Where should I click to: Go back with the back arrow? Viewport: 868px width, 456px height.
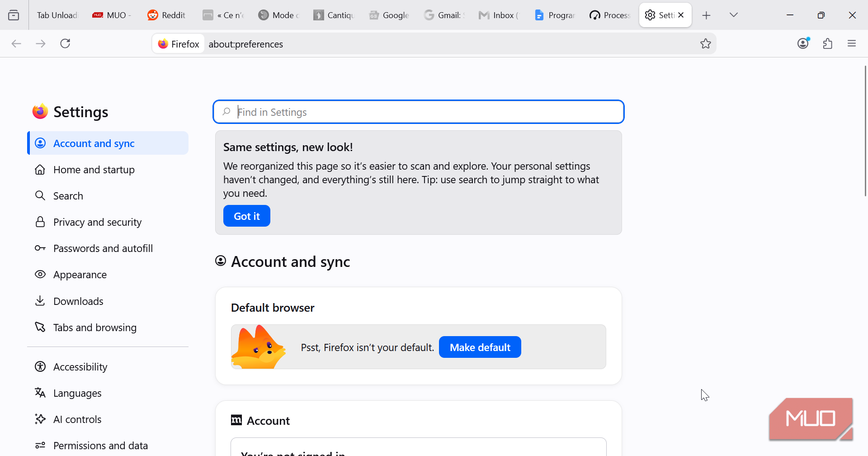pyautogui.click(x=16, y=43)
